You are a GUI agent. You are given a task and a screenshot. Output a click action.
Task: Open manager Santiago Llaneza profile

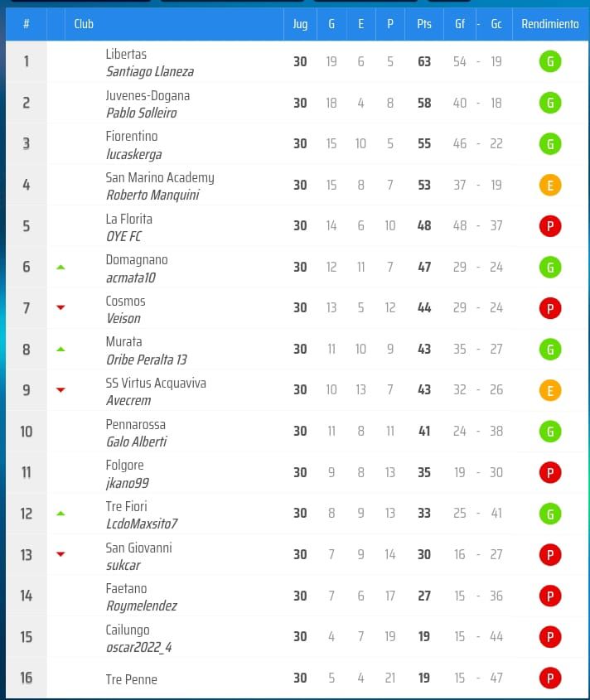coord(150,72)
